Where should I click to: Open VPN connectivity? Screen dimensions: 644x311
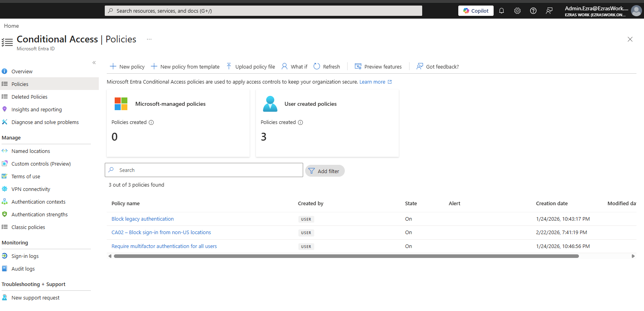click(31, 189)
